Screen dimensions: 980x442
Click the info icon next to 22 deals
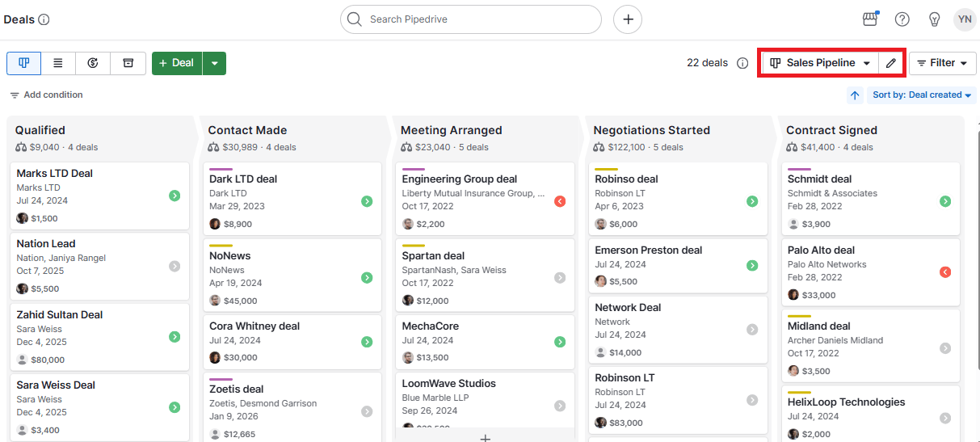pos(742,63)
